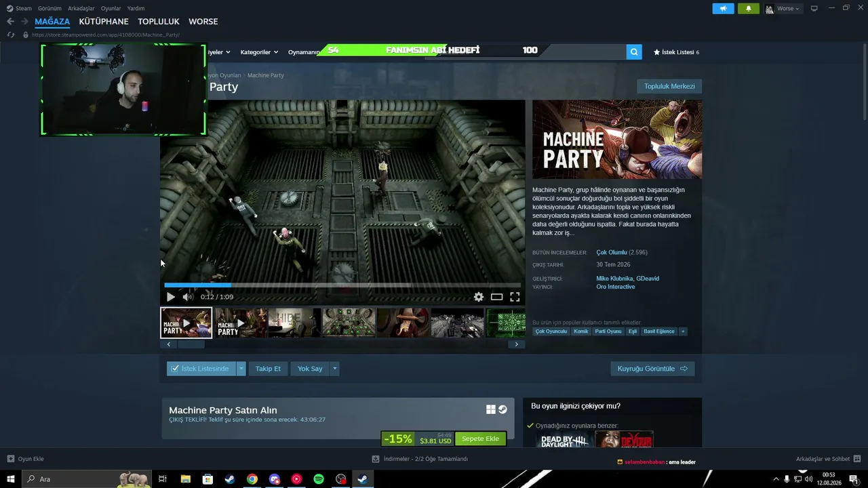Open the WORSE profile tab

click(203, 22)
